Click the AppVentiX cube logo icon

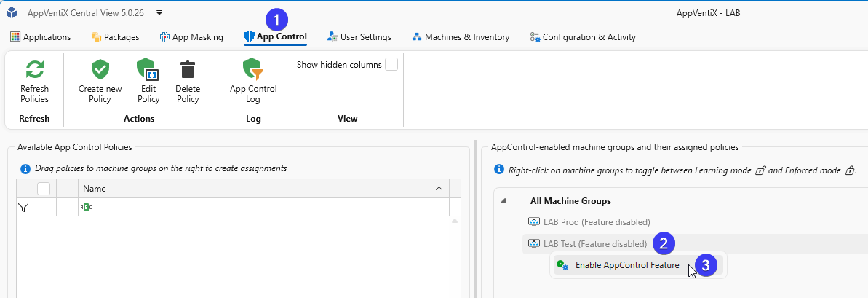(x=11, y=12)
